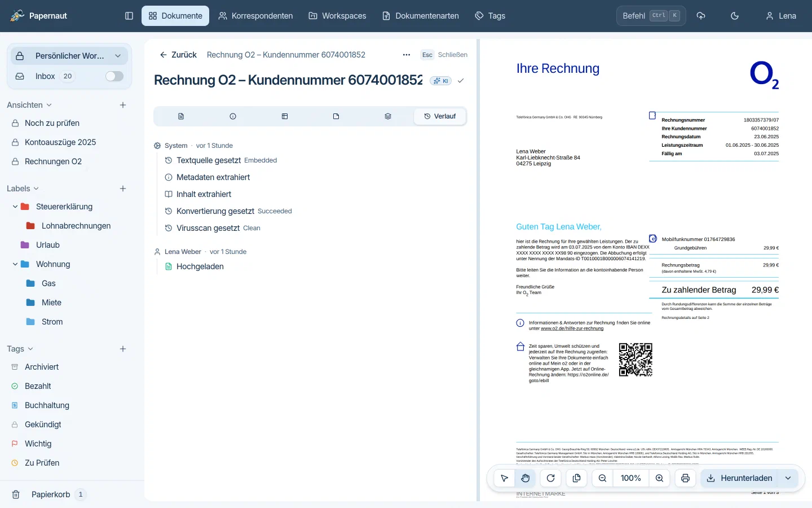
Task: Toggle the sidebar panel icon
Action: (x=129, y=16)
